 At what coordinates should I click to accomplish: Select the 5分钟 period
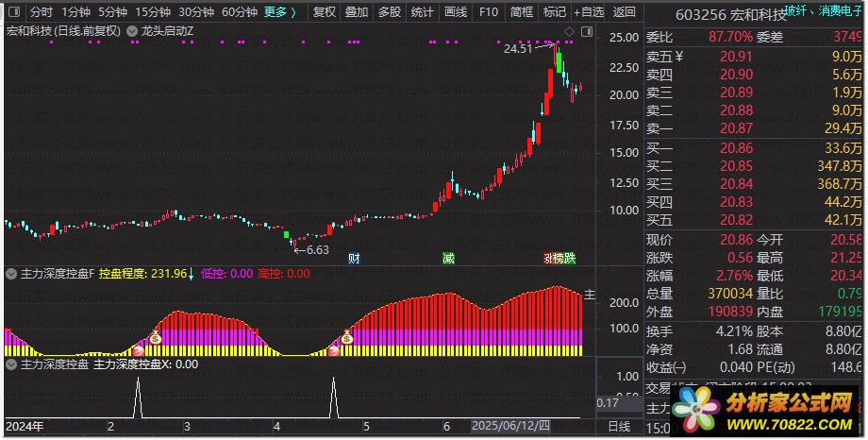pyautogui.click(x=112, y=11)
